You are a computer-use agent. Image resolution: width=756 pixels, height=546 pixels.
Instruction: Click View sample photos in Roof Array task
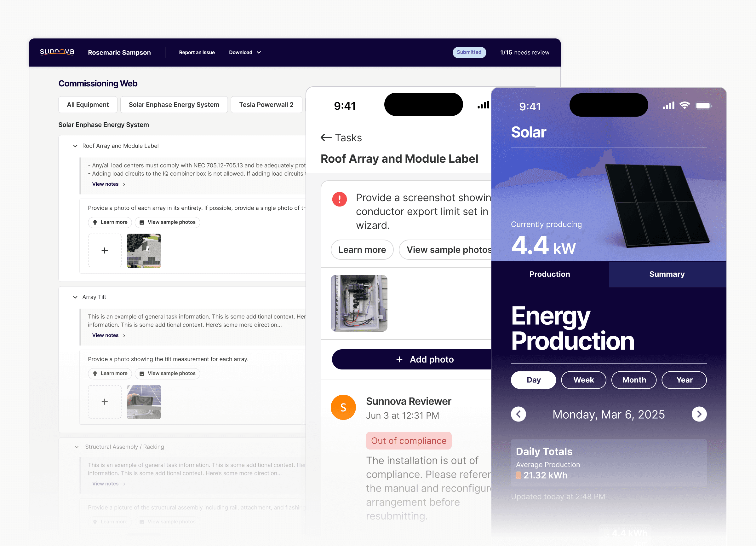[167, 222]
